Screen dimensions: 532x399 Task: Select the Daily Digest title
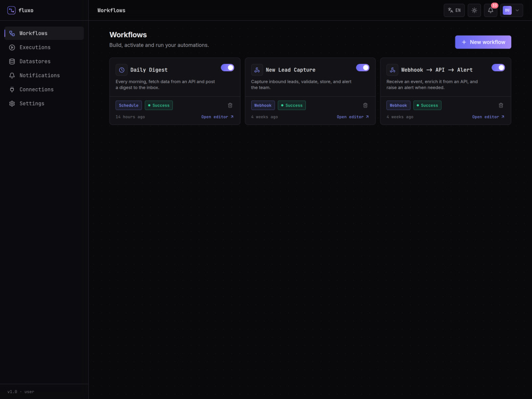(x=149, y=70)
